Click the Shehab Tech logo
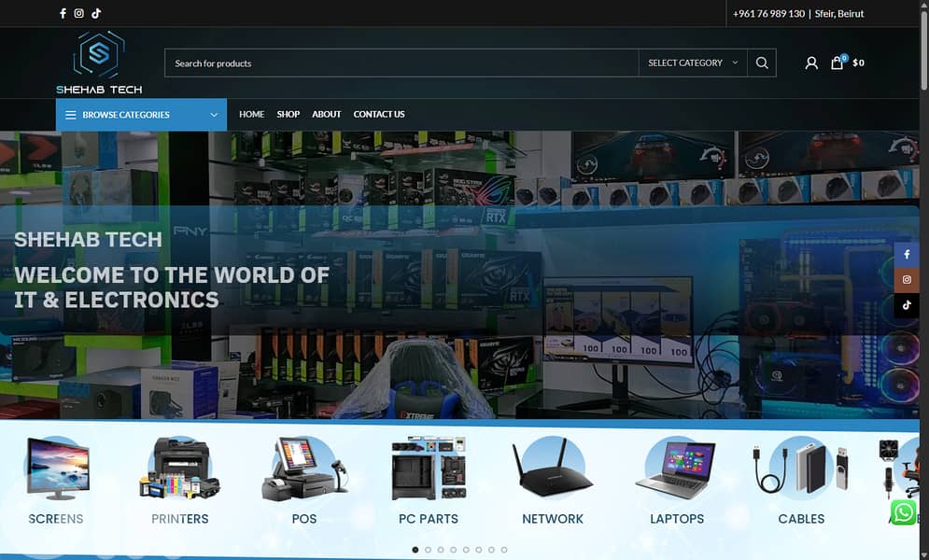 click(99, 63)
